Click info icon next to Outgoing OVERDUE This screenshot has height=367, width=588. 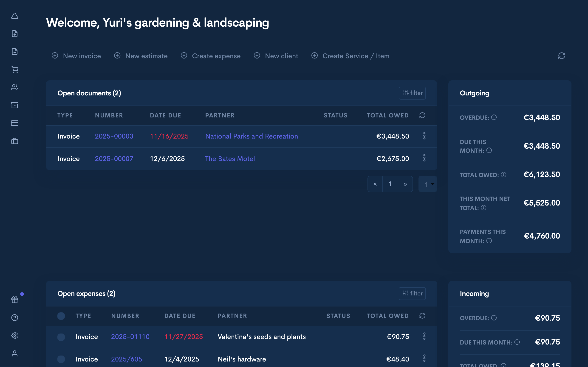click(x=494, y=117)
